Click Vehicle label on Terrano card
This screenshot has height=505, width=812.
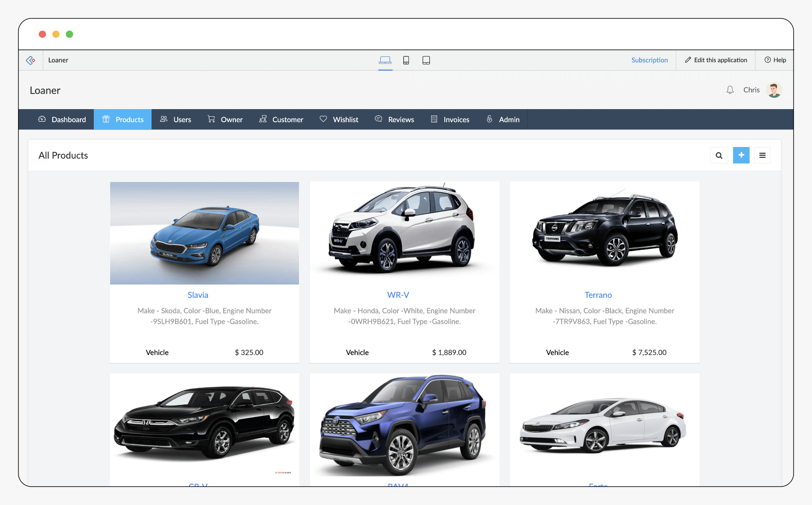pyautogui.click(x=558, y=353)
